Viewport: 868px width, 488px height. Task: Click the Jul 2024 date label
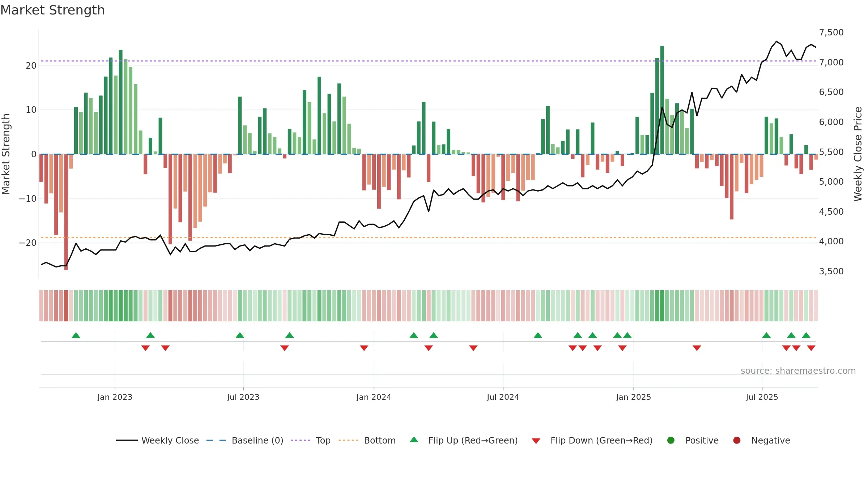(503, 397)
